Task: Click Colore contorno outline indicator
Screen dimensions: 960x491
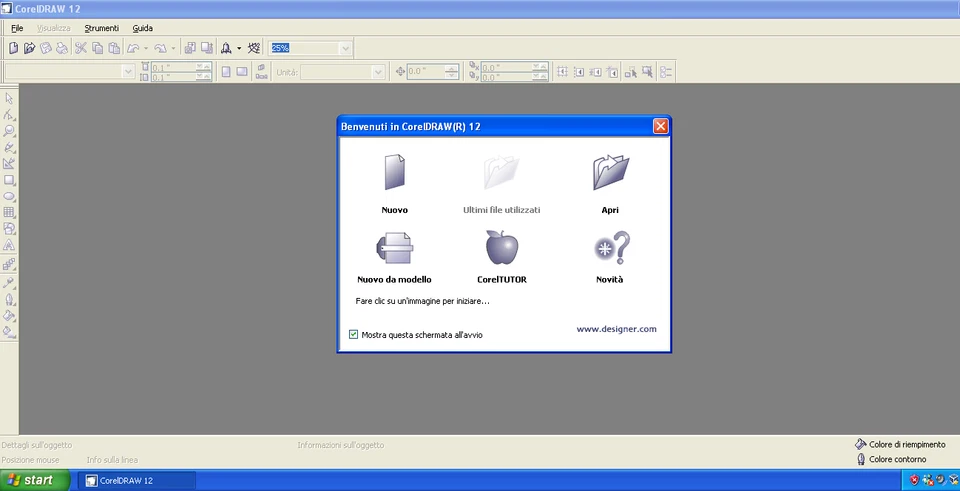Action: pyautogui.click(x=890, y=459)
